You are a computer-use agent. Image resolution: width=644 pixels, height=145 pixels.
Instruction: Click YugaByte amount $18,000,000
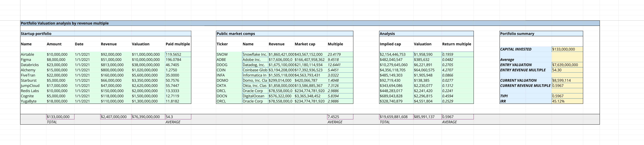(x=60, y=101)
